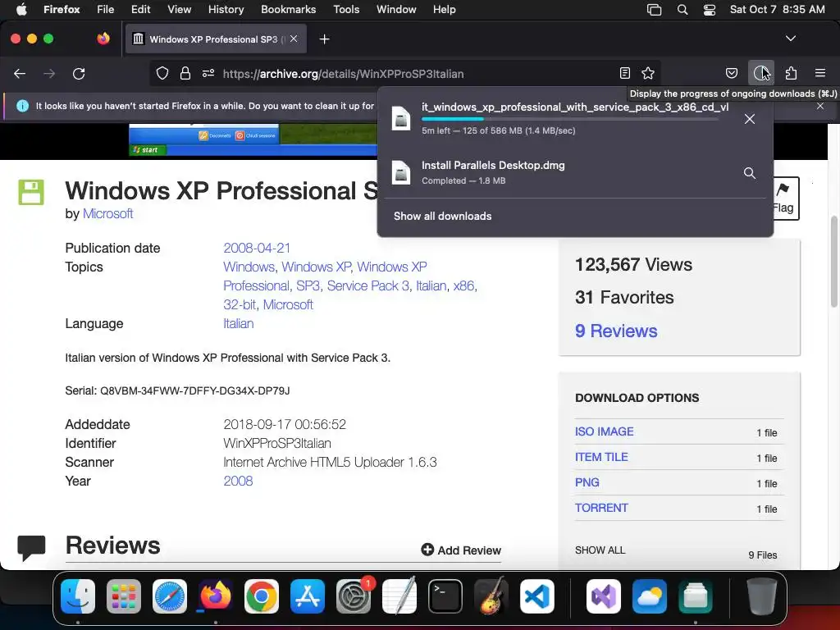Click the page vertical scrollbar
Image resolution: width=840 pixels, height=630 pixels.
[833, 262]
